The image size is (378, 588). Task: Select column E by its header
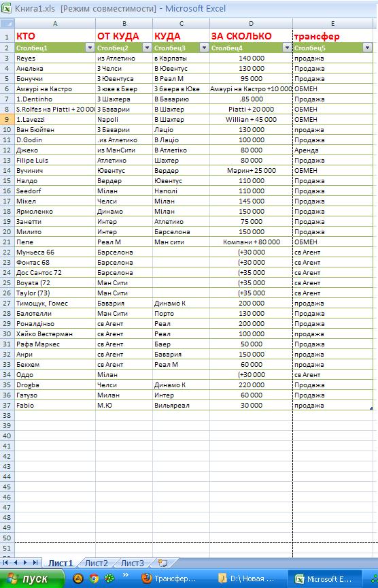click(x=332, y=24)
